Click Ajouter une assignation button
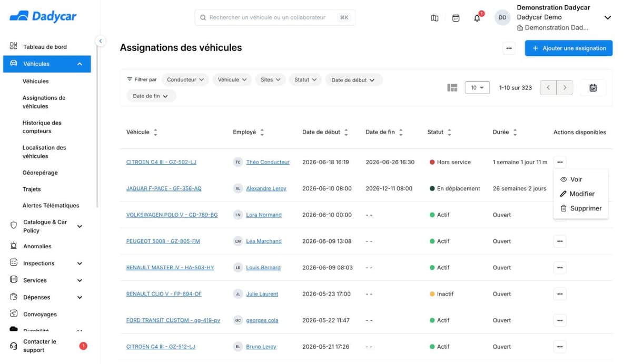Viewport: 632px width, 364px height. [x=569, y=48]
